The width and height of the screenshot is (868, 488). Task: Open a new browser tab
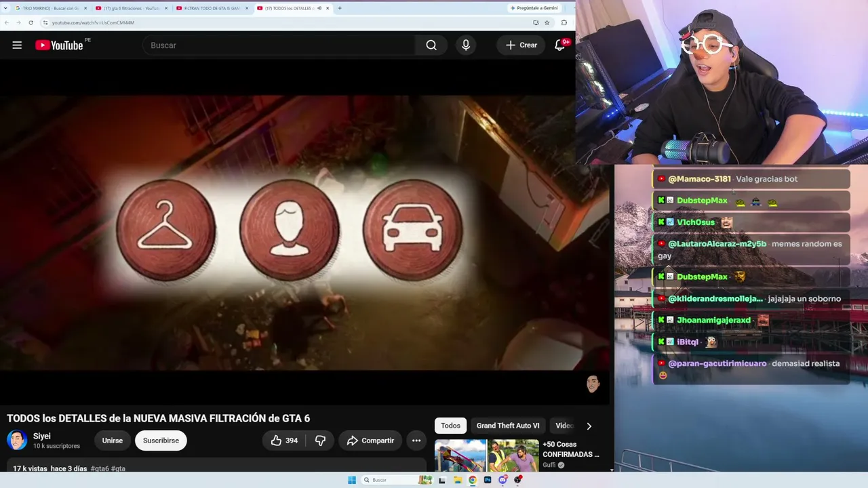coord(339,8)
